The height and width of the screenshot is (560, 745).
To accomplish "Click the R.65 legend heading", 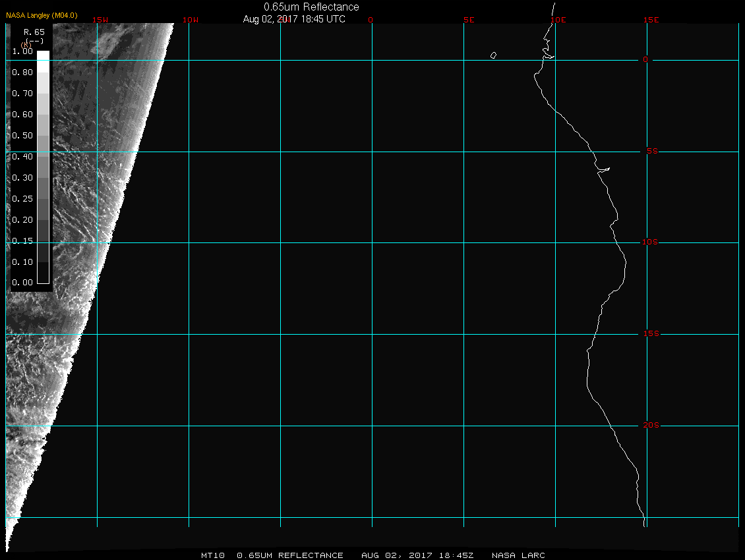I will (x=33, y=32).
